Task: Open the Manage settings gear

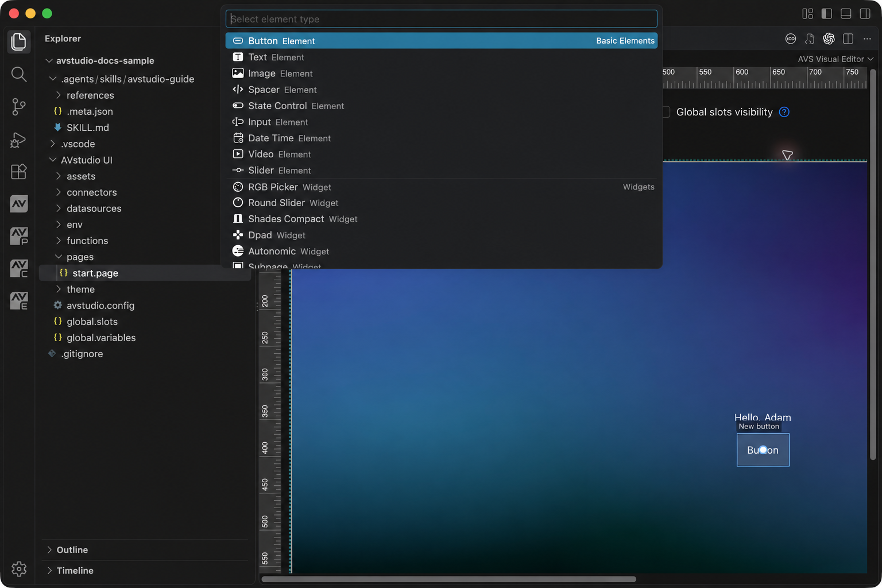Action: click(x=19, y=568)
